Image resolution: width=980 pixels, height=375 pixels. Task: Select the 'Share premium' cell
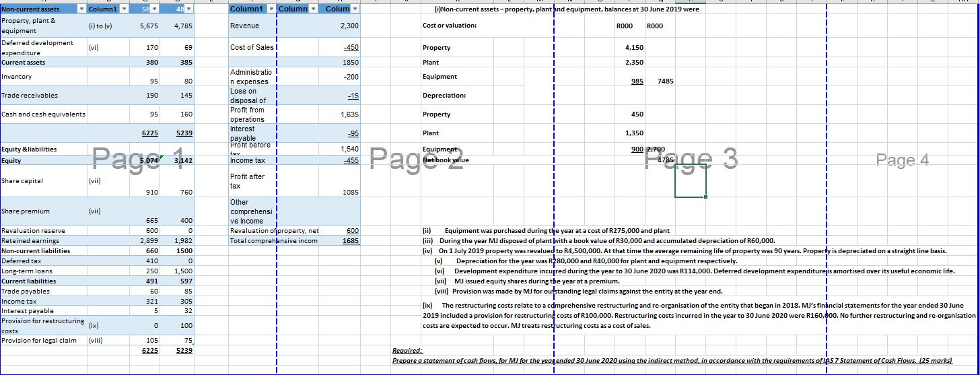click(44, 211)
